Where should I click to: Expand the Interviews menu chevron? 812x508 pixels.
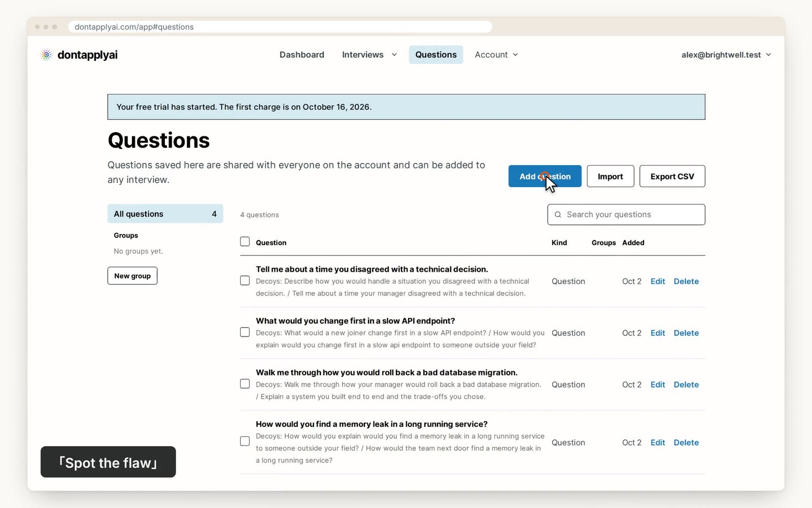click(x=394, y=55)
